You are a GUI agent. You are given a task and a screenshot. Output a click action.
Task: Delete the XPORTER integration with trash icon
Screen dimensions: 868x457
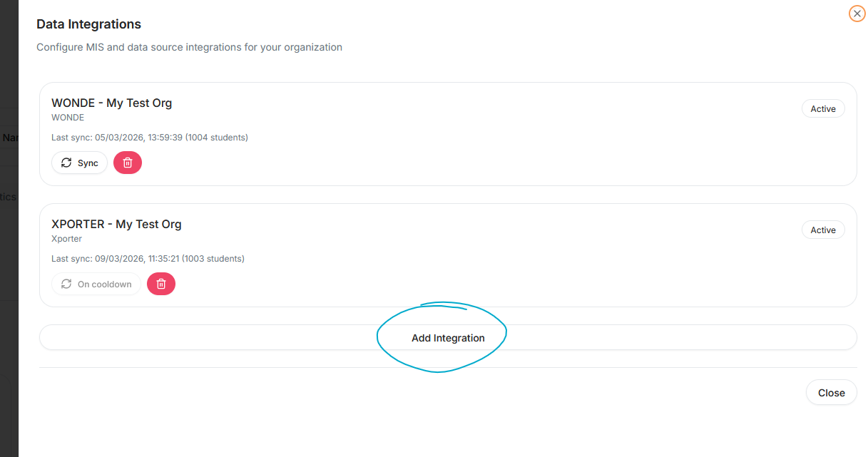161,284
